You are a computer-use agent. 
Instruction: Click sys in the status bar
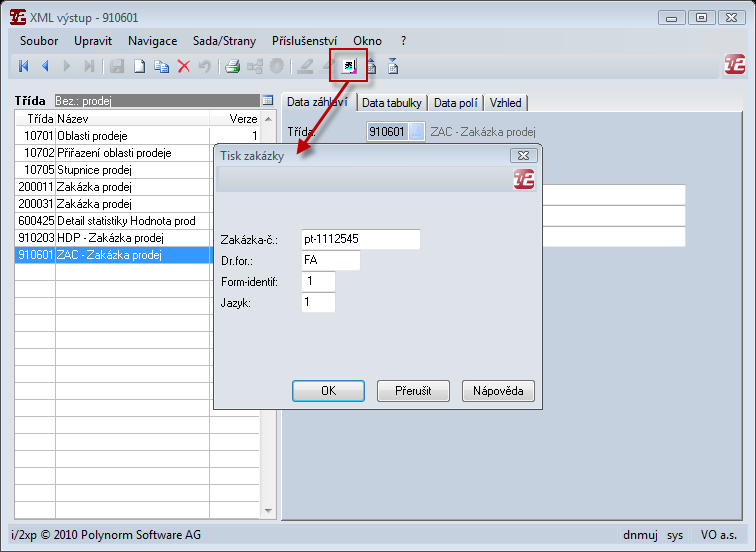675,535
